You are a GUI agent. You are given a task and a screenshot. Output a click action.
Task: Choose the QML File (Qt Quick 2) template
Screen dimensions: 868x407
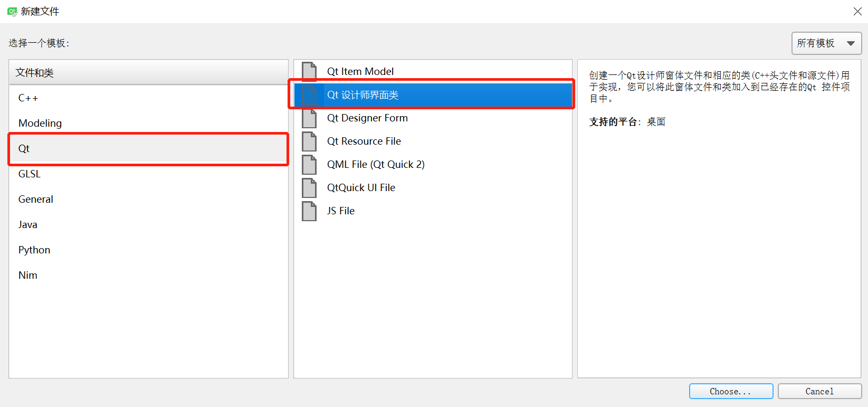433,165
